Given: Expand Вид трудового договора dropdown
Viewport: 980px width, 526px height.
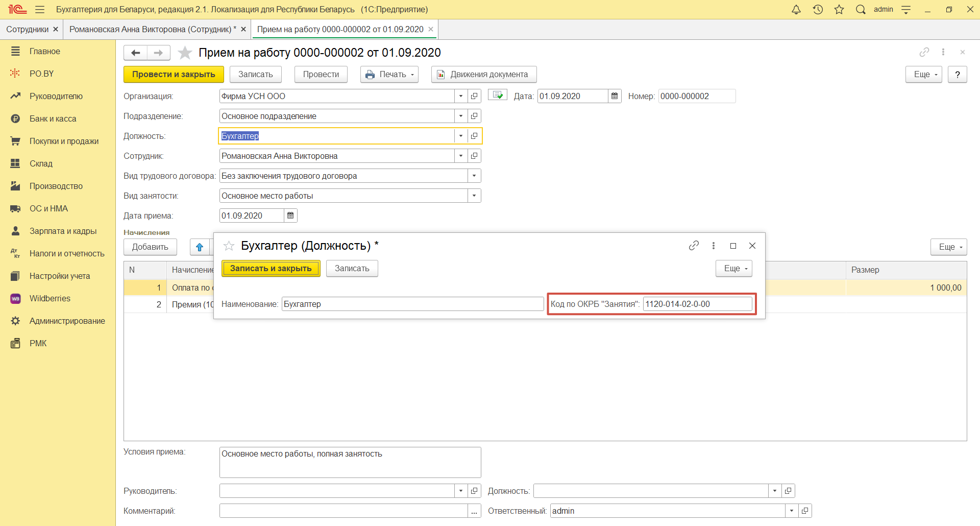Looking at the screenshot, I should (474, 176).
